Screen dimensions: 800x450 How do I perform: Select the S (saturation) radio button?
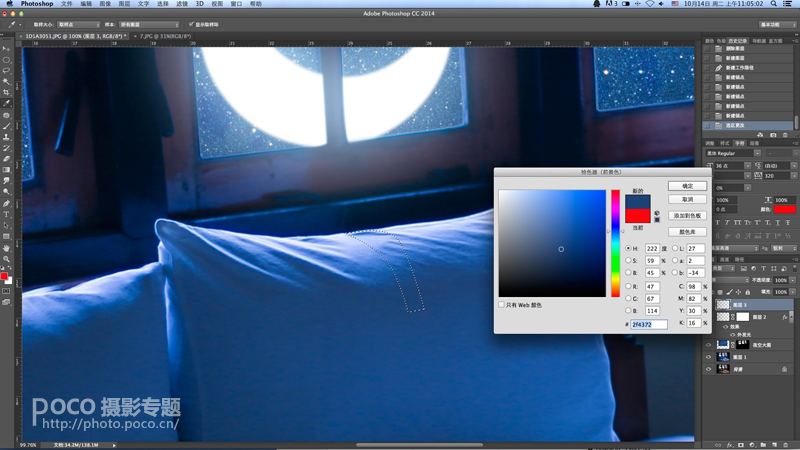628,260
